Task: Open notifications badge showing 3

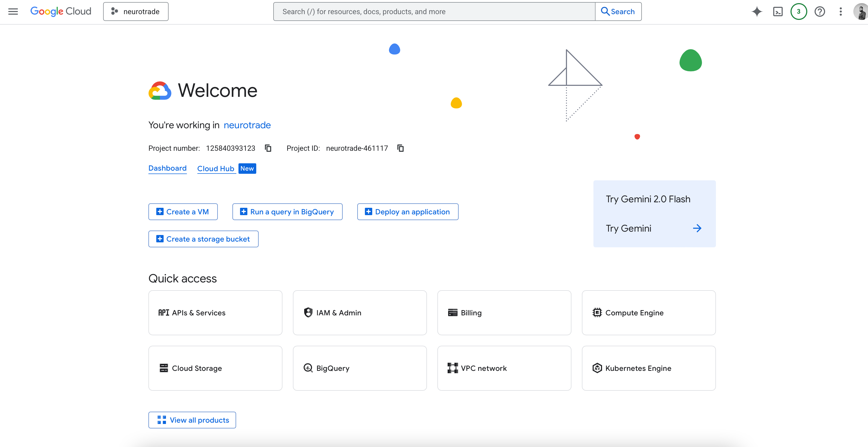Action: [x=798, y=12]
